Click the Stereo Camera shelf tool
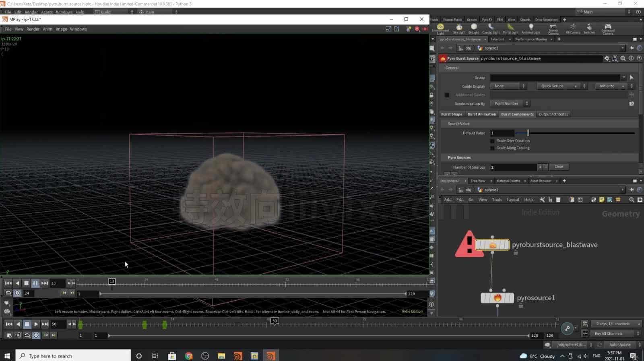Image resolution: width=644 pixels, height=361 pixels. (x=553, y=29)
